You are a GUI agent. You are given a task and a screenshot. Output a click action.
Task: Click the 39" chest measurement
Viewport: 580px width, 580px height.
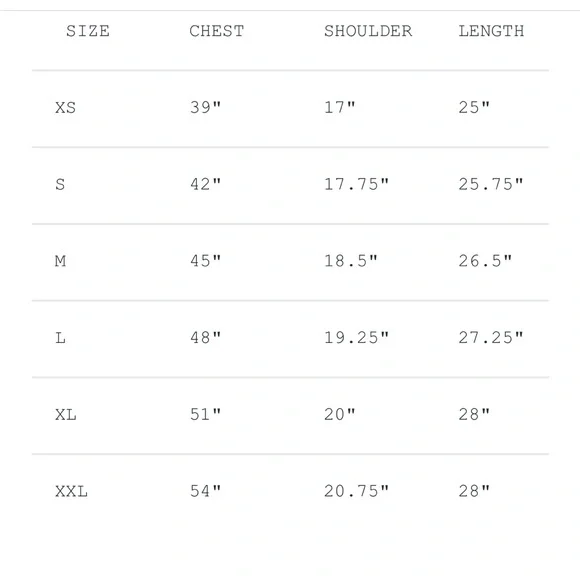(205, 107)
